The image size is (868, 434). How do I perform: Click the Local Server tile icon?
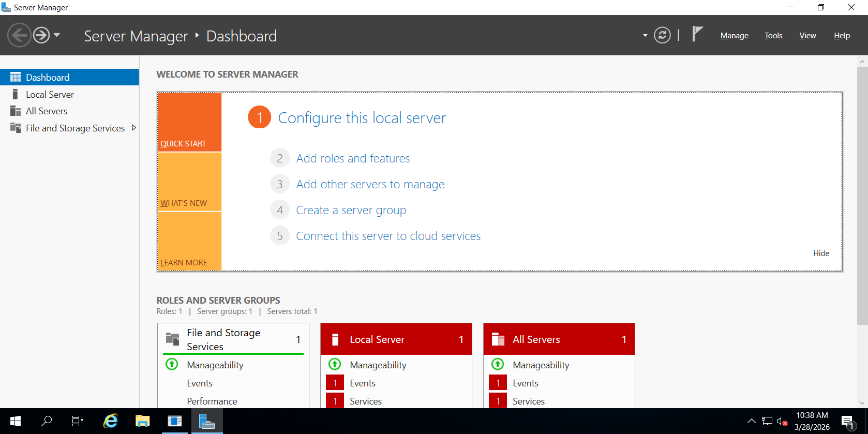tap(335, 339)
